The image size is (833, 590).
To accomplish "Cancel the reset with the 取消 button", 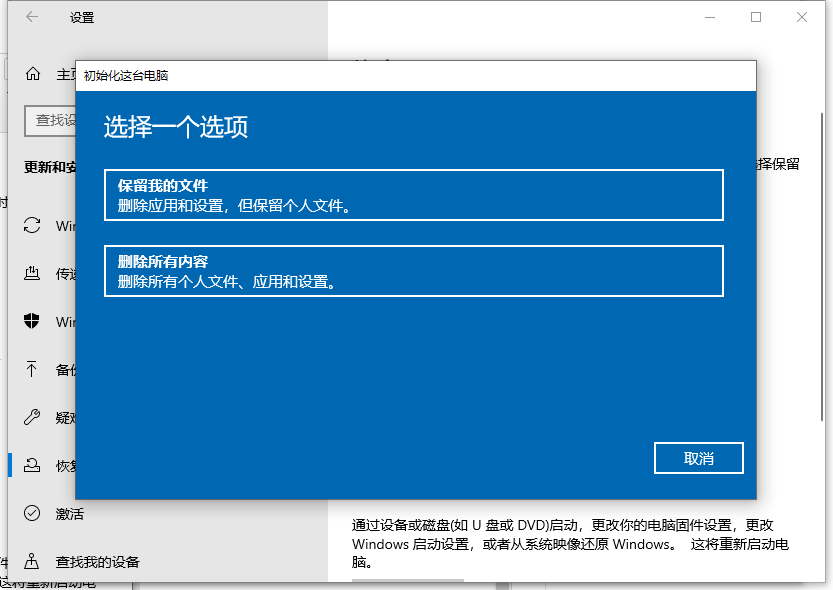I will [x=698, y=458].
